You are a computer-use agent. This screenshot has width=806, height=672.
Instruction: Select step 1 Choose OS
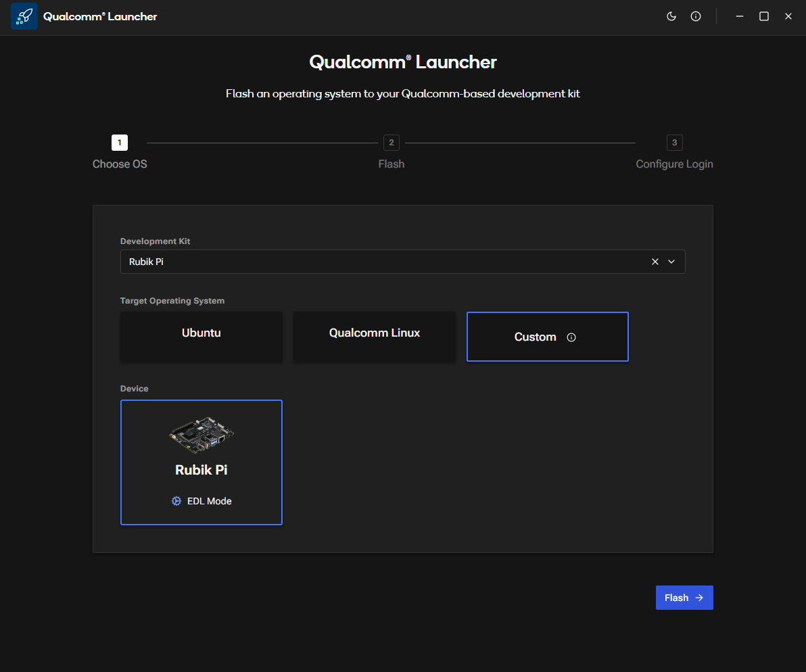[120, 143]
